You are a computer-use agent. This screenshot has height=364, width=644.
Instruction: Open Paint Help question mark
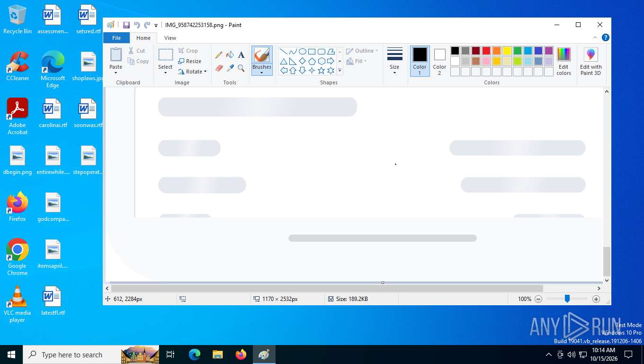point(605,38)
